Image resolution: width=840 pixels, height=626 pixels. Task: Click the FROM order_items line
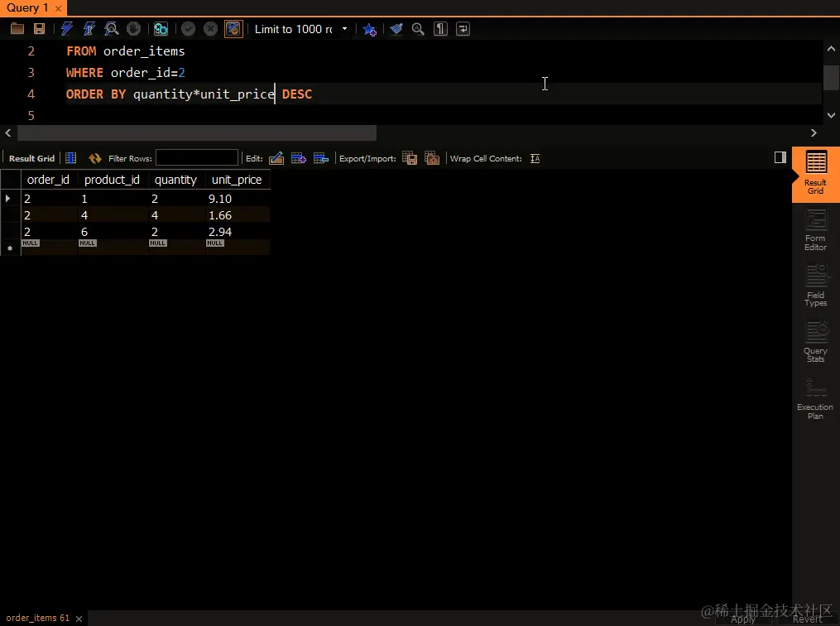click(125, 51)
